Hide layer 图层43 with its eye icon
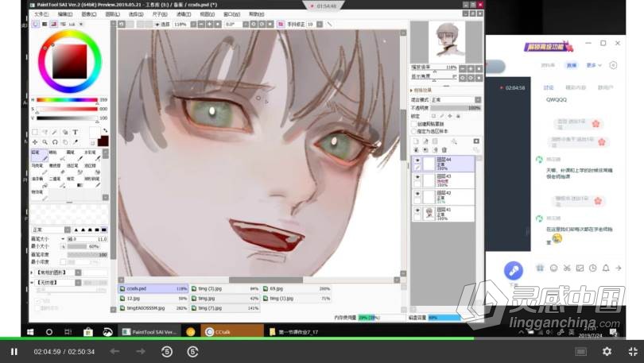The height and width of the screenshot is (363, 644). click(417, 177)
